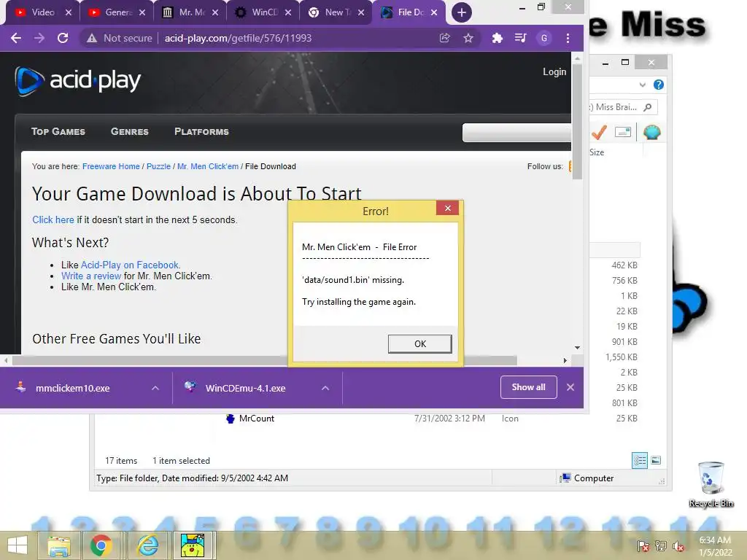Open File Explorer from taskbar
747x560 pixels.
pos(58,545)
